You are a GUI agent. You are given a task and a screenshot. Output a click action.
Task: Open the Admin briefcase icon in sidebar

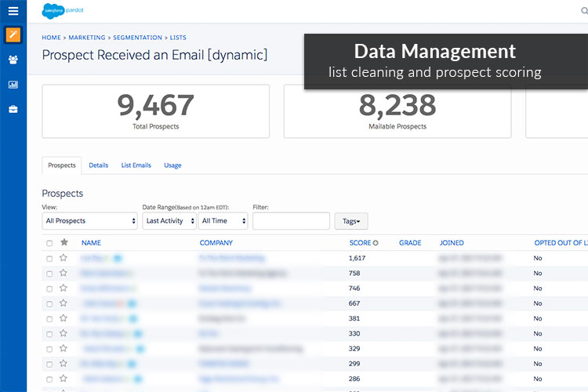point(13,109)
